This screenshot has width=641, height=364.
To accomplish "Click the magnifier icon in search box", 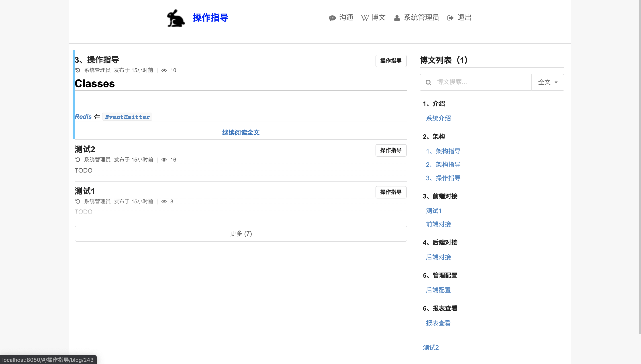I will click(x=428, y=82).
